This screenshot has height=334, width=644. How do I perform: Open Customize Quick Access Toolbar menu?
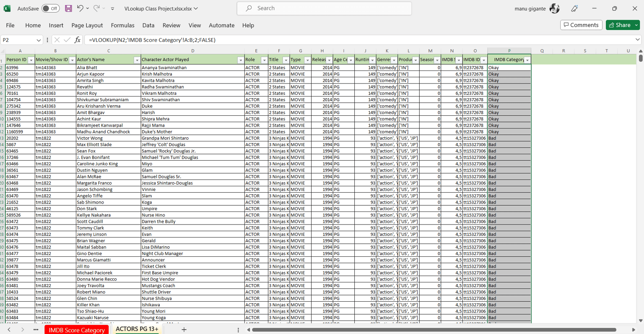112,8
